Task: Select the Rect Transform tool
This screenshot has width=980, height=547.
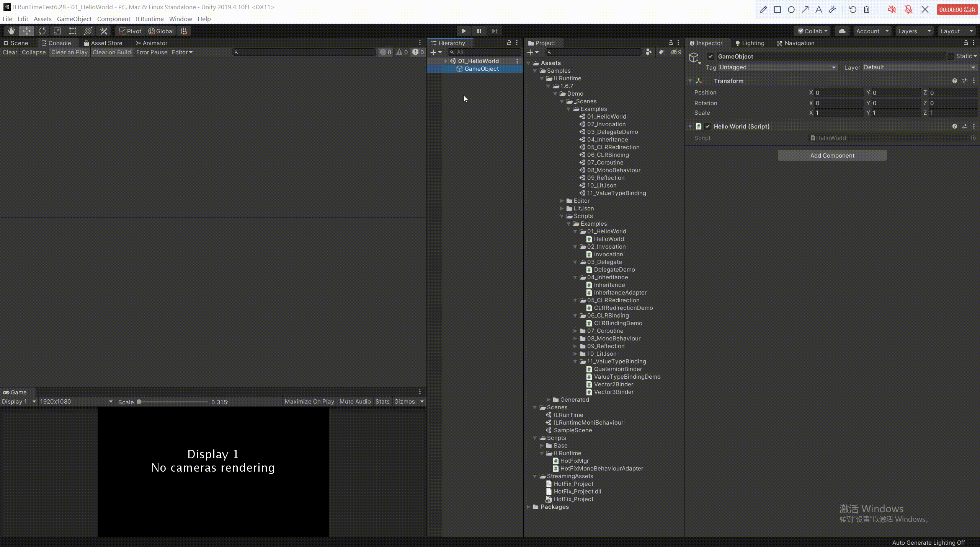Action: [72, 31]
